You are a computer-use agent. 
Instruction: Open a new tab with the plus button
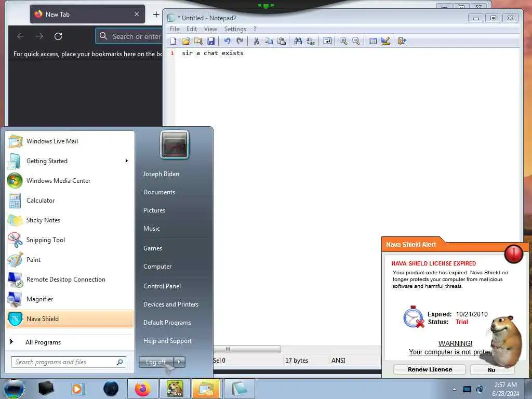(156, 14)
